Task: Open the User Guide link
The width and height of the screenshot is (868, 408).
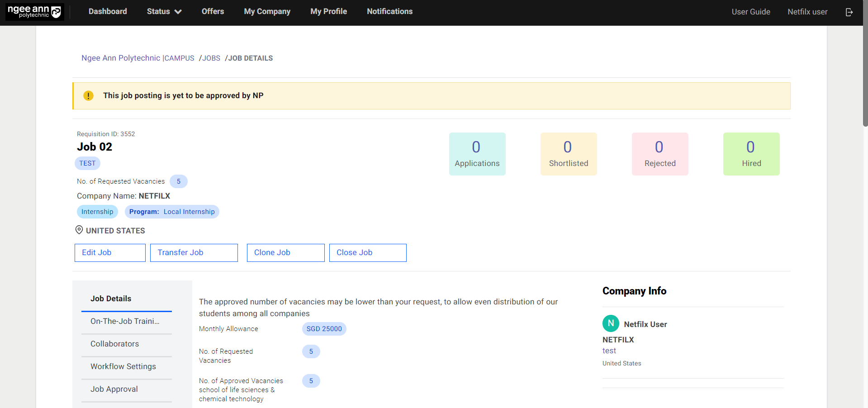Action: (750, 12)
